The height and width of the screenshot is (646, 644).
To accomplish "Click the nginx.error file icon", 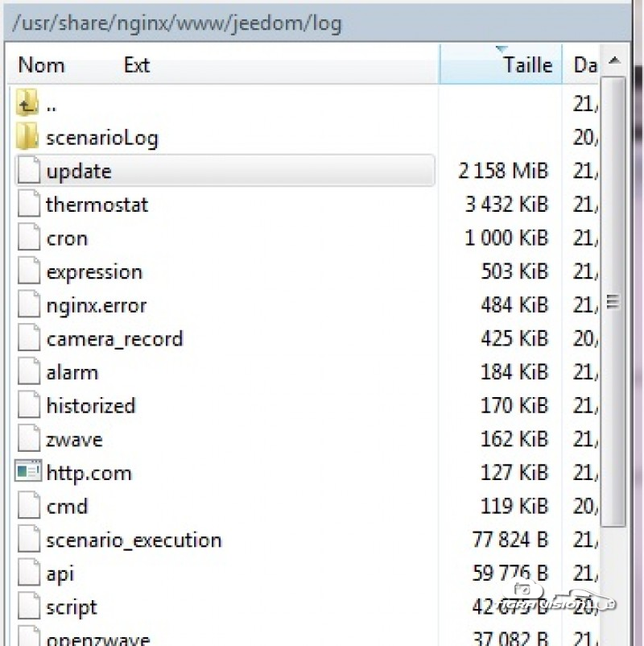I will (29, 305).
